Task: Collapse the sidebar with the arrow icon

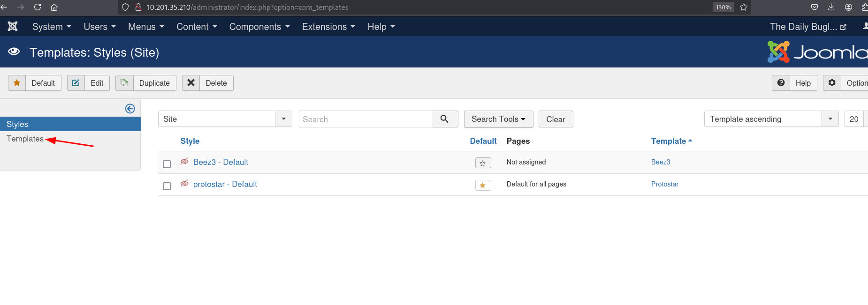Action: pyautogui.click(x=130, y=109)
